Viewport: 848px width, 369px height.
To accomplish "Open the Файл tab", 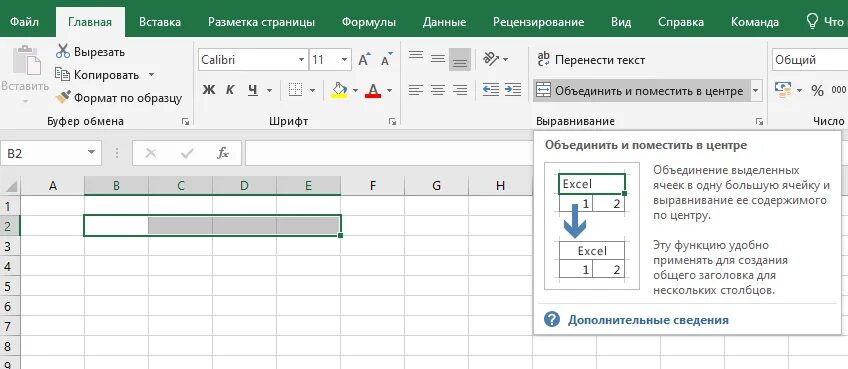I will click(x=24, y=22).
